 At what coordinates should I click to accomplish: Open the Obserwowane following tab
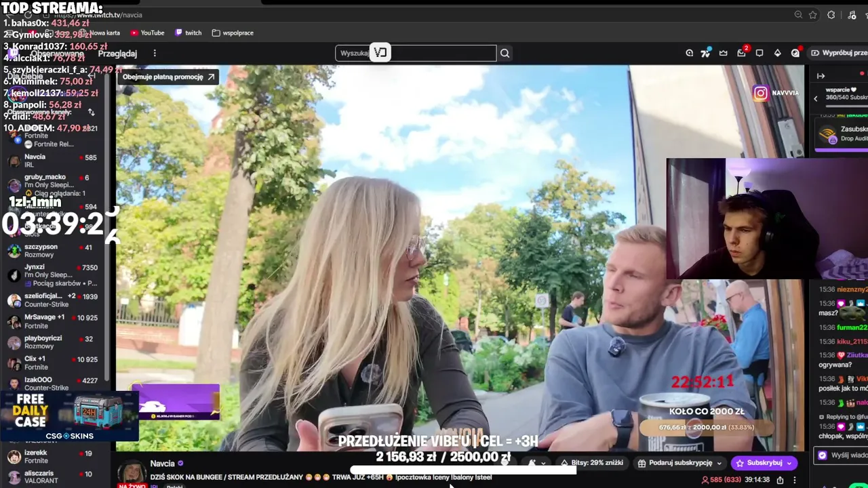58,54
